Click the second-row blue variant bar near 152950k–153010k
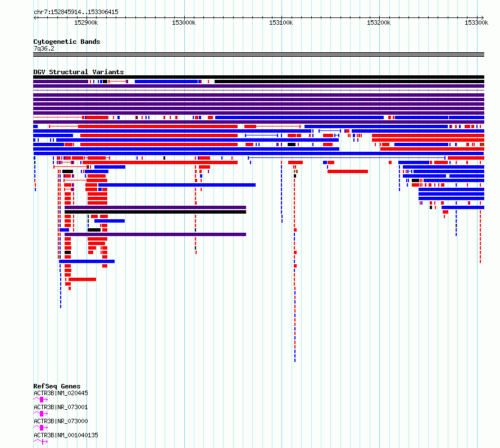500x448 pixels. [x=166, y=82]
